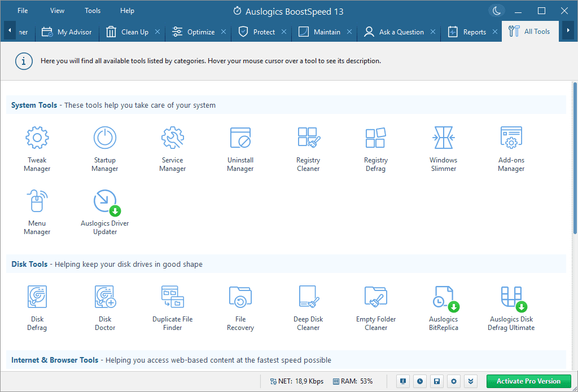The width and height of the screenshot is (578, 392).
Task: Close the Clean Up tab
Action: (157, 32)
